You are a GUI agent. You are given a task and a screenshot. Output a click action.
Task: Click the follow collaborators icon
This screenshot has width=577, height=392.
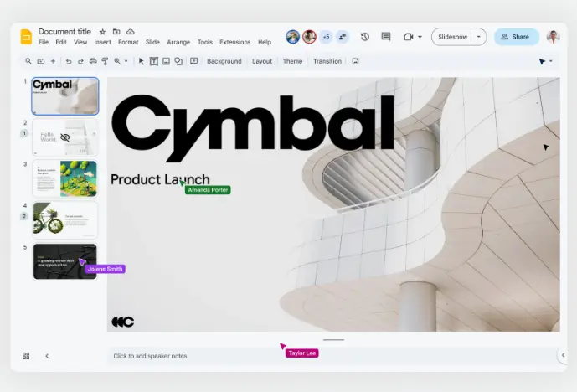[x=343, y=37]
